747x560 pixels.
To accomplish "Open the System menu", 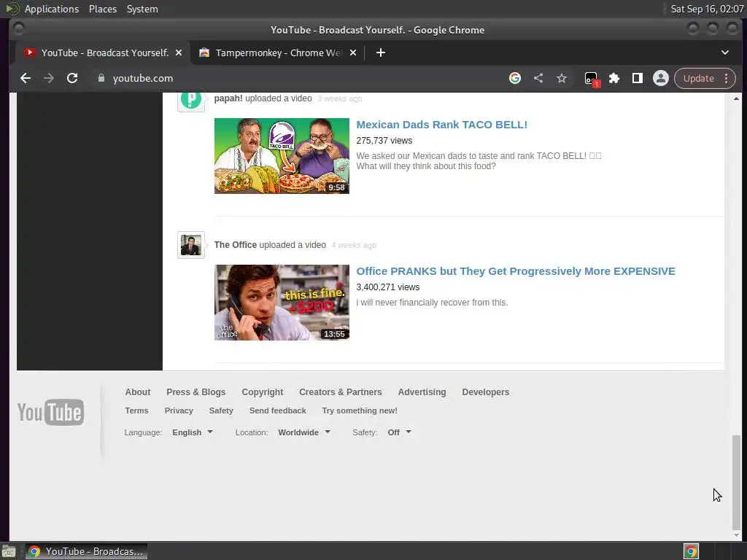I will (142, 9).
